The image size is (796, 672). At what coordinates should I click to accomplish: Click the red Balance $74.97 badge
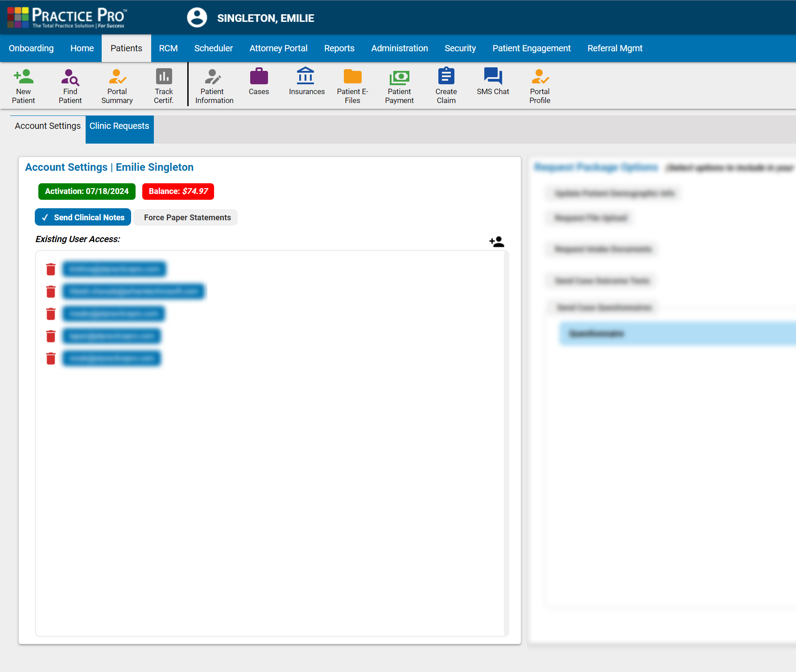178,191
